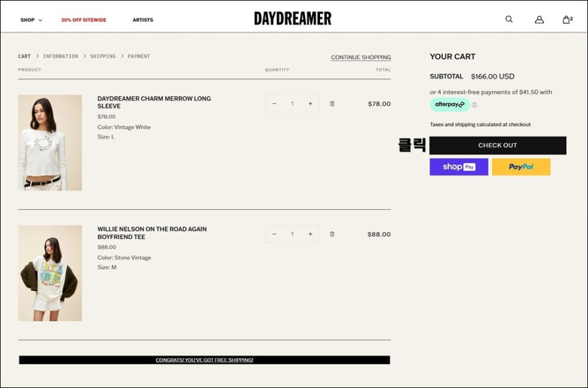Go to the Shipping breadcrumb step
The image size is (588, 388).
[x=103, y=56]
